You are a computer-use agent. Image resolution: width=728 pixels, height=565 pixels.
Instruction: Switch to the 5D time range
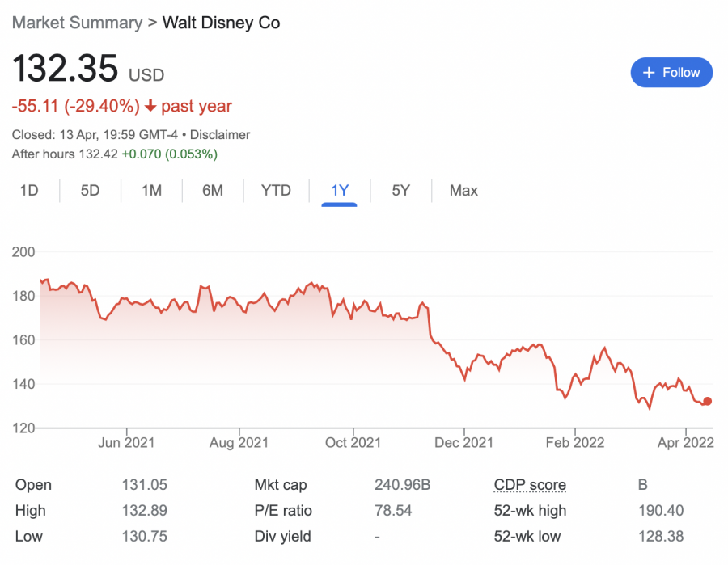point(90,191)
